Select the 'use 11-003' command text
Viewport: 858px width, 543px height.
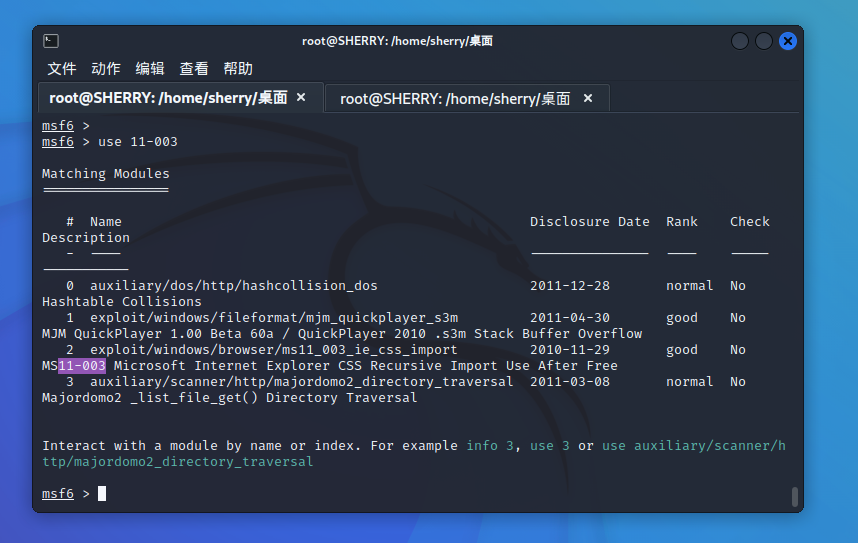(138, 142)
